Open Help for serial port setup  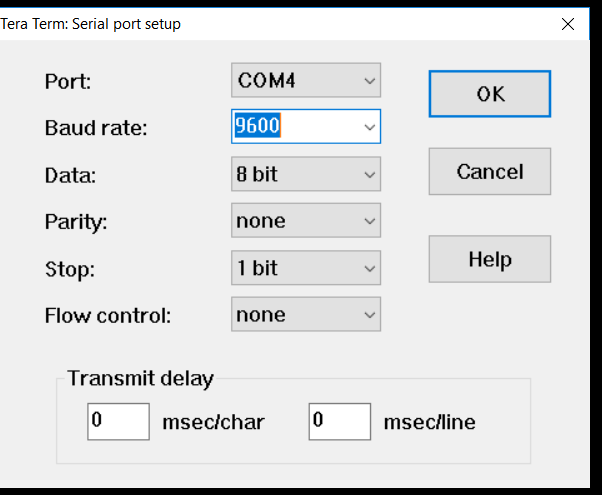[x=490, y=260]
